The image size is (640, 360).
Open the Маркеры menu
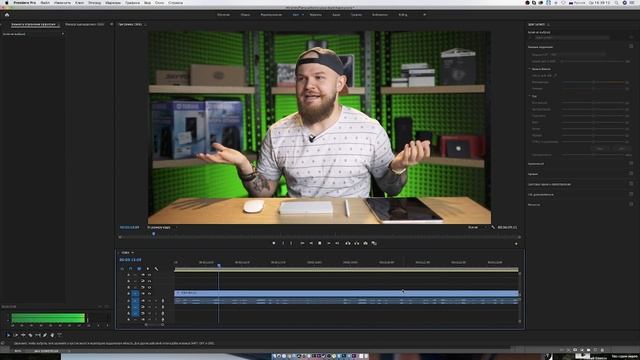[x=113, y=2]
